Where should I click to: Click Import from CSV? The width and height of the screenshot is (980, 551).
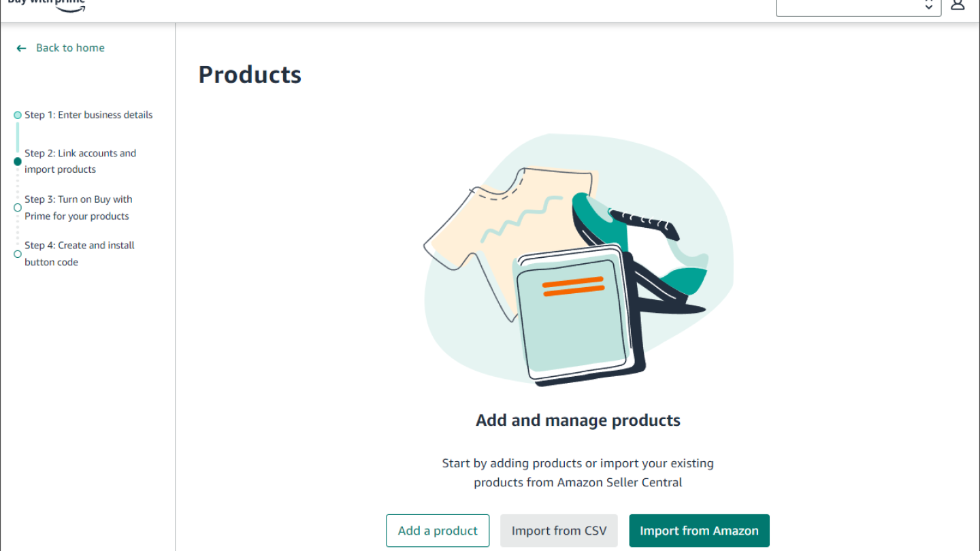(559, 531)
